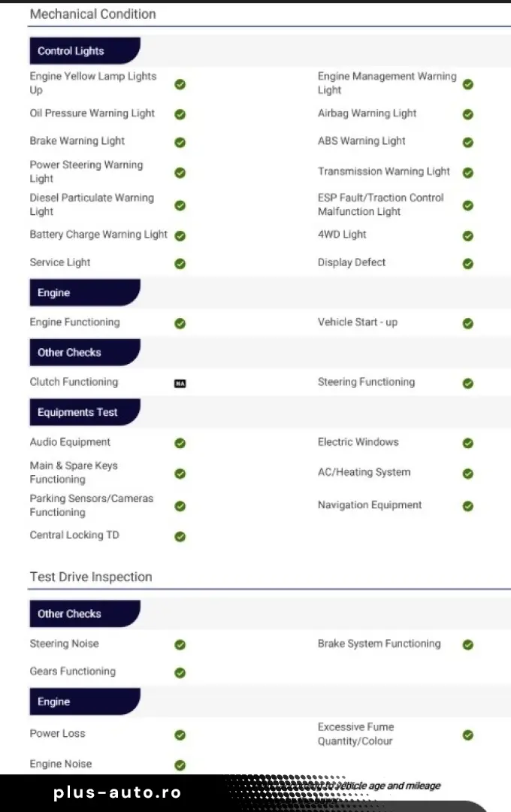The image size is (511, 812).
Task: Click the Airbag Warning Light green check
Action: 468,114
